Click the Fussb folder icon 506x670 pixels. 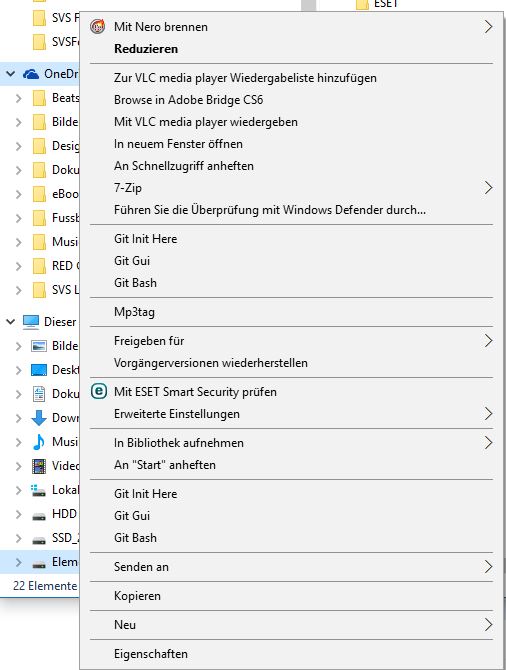point(39,218)
